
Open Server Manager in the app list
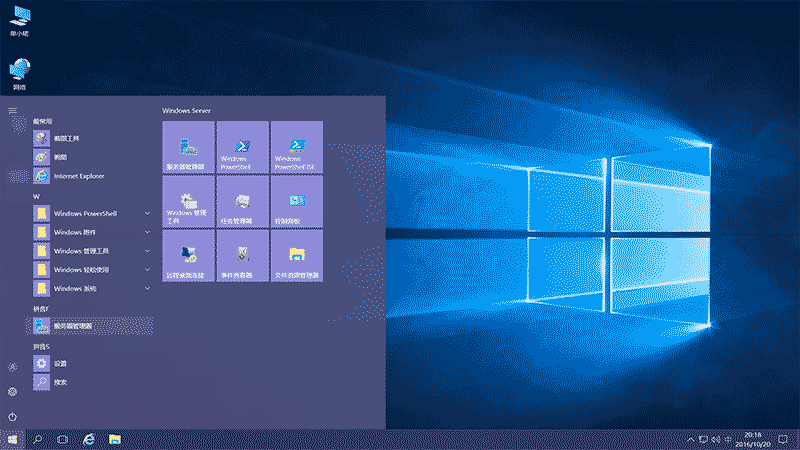coord(90,326)
